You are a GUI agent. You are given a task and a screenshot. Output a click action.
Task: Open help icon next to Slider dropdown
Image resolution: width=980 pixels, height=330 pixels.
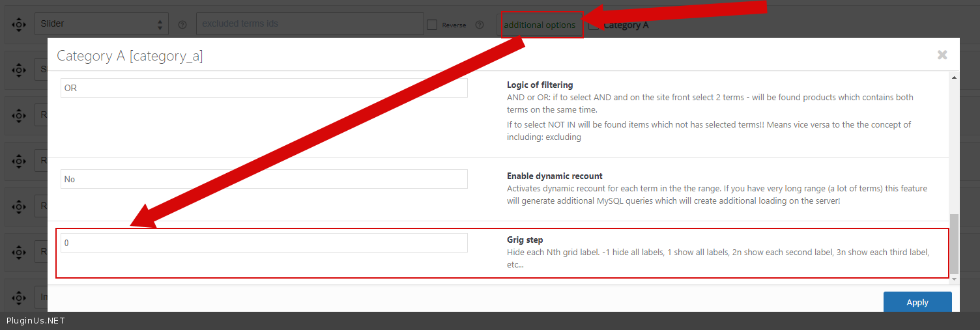click(182, 25)
